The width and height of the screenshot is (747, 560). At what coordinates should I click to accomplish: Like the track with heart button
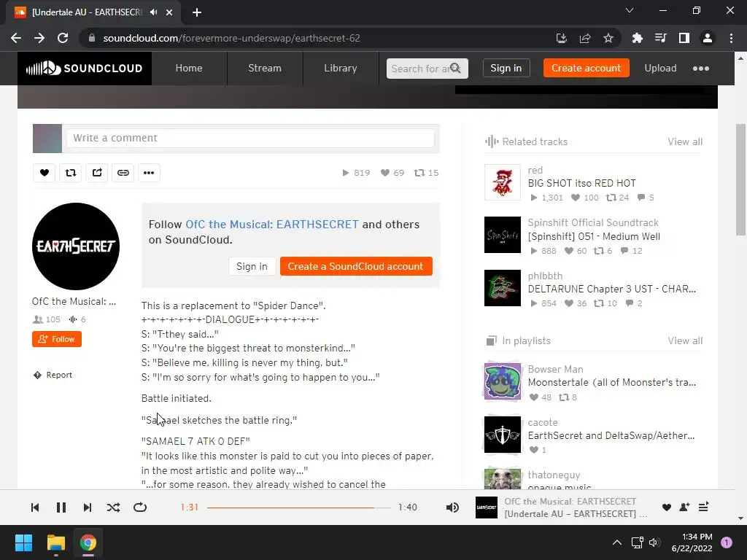tap(44, 173)
